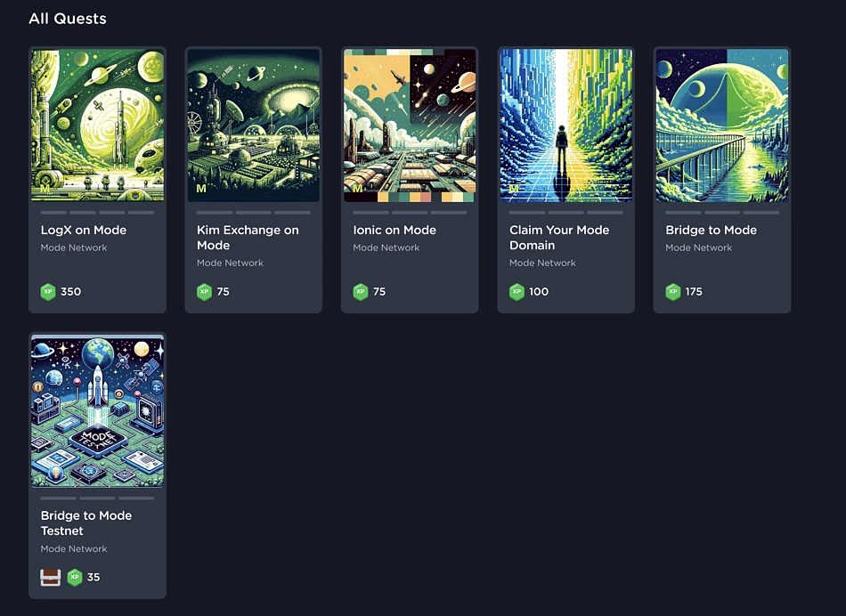Click the progress bar segments on LogX card
The image size is (846, 616).
(97, 213)
